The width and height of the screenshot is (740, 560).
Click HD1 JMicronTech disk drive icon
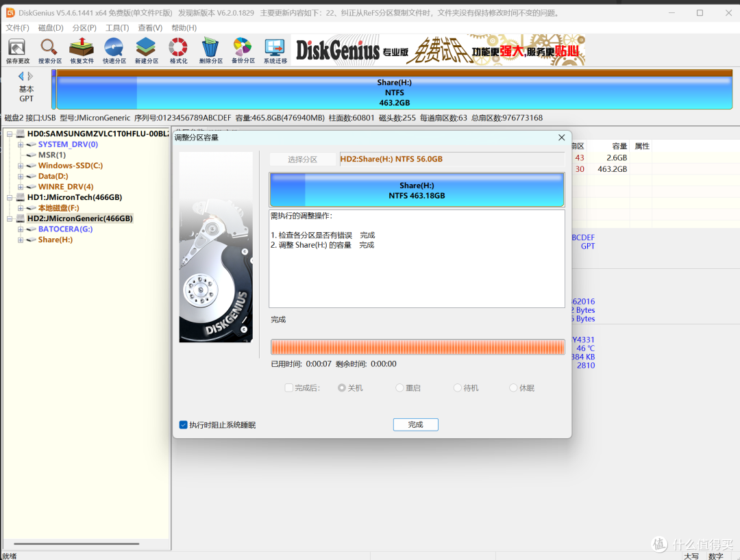[21, 198]
